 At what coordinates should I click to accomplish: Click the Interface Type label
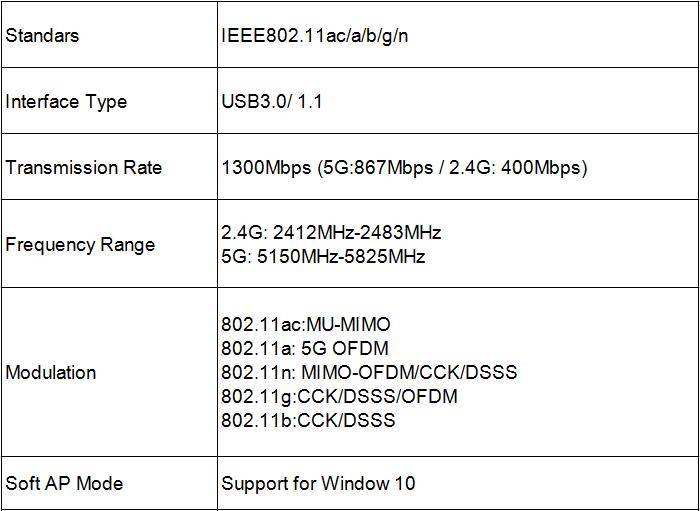pyautogui.click(x=66, y=102)
